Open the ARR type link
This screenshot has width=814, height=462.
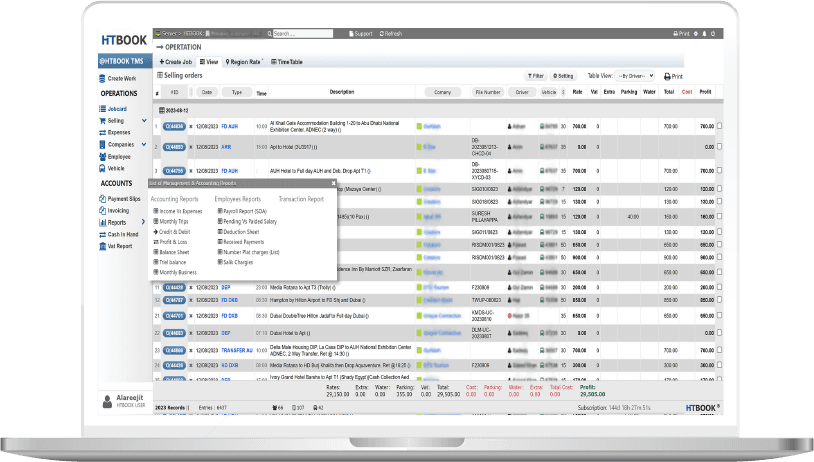coord(226,147)
